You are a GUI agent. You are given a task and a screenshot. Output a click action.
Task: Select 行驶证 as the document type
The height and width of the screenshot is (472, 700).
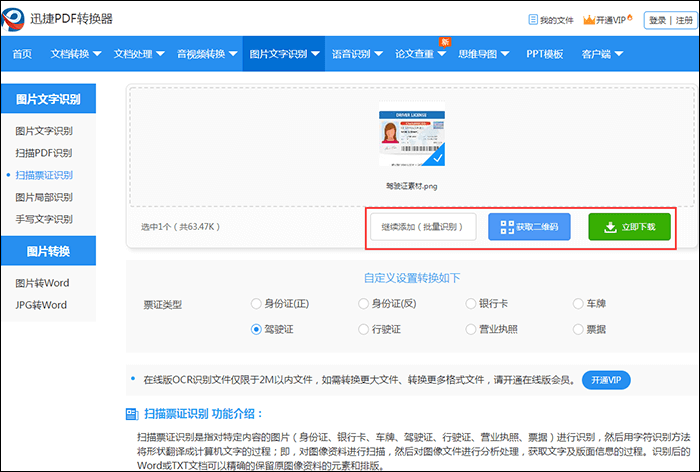pos(363,328)
